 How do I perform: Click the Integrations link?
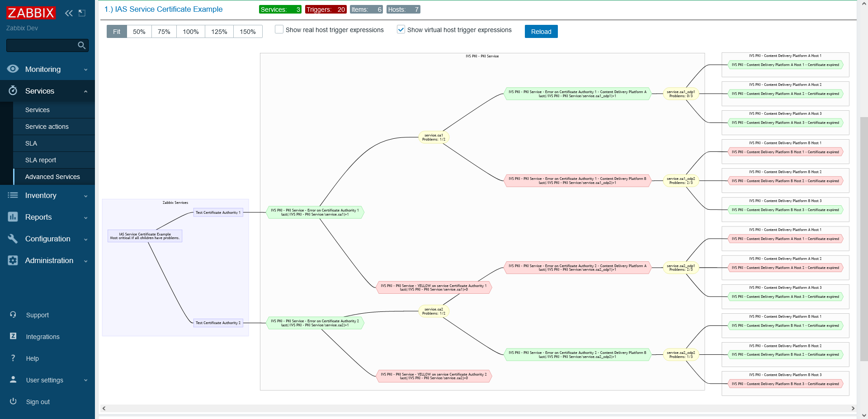click(43, 337)
